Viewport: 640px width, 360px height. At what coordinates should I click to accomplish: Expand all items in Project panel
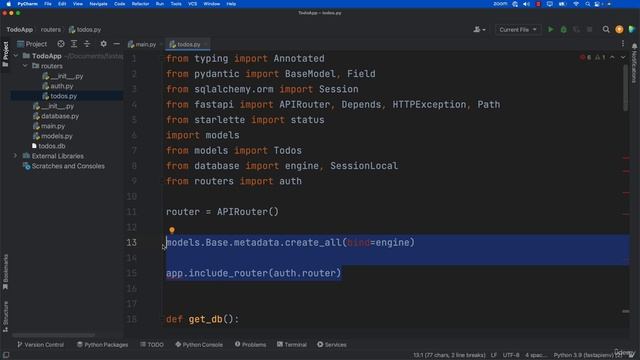[x=74, y=44]
